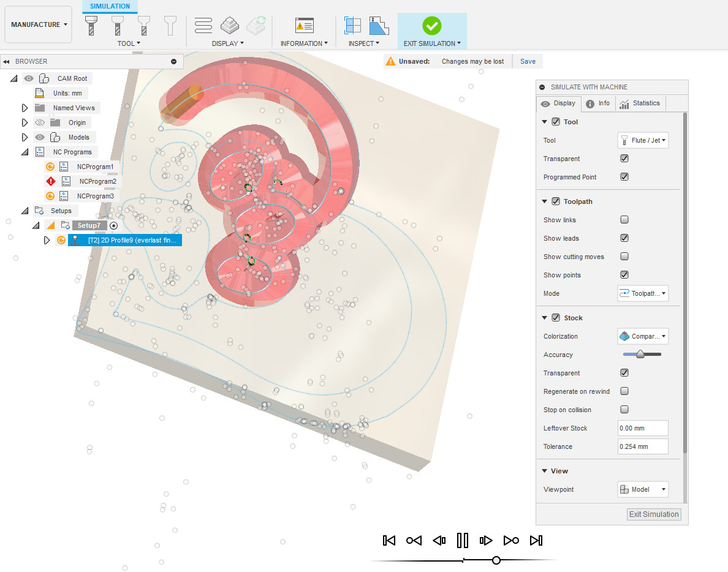Click the Inspect measure icon in toolbar
Image resolution: width=728 pixels, height=572 pixels.
(x=352, y=26)
